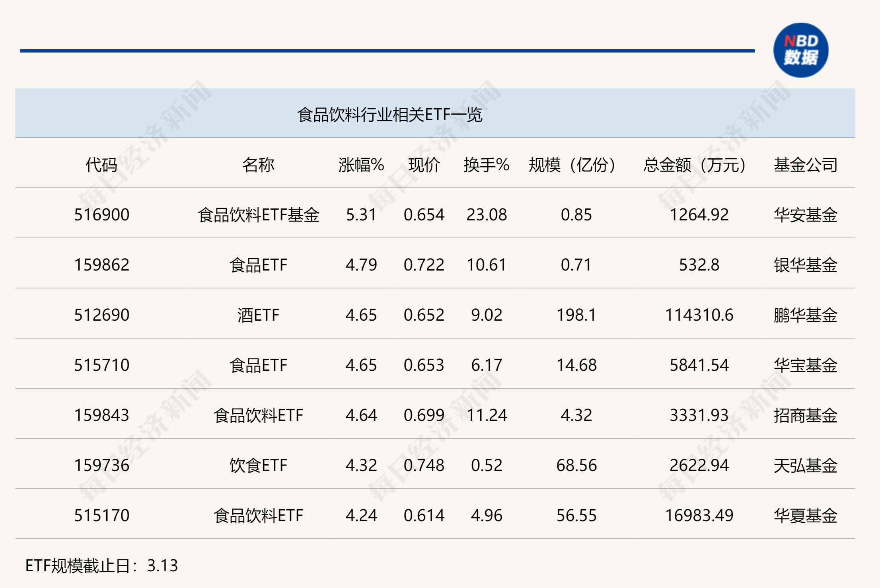
Task: Click the 食品饮料行业相关ETF一览 table title
Action: (389, 115)
